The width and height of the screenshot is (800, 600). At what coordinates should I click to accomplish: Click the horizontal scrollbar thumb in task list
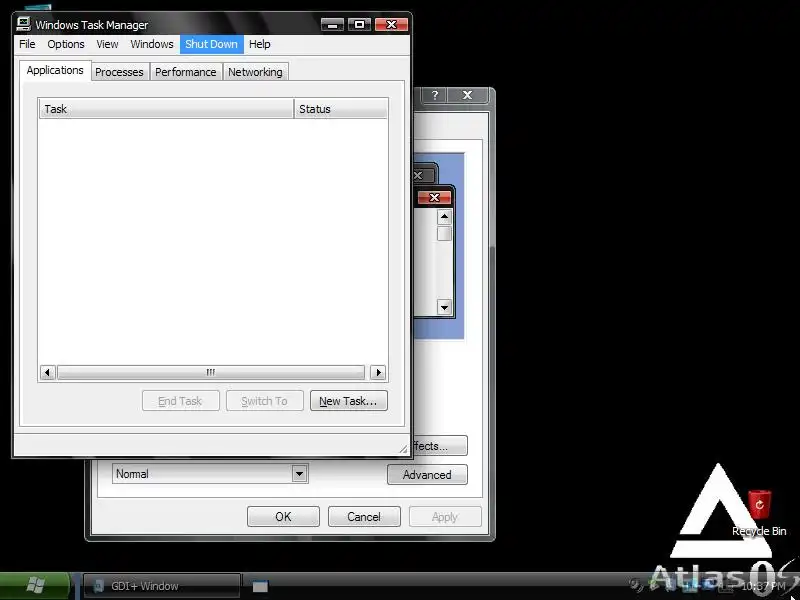click(211, 372)
